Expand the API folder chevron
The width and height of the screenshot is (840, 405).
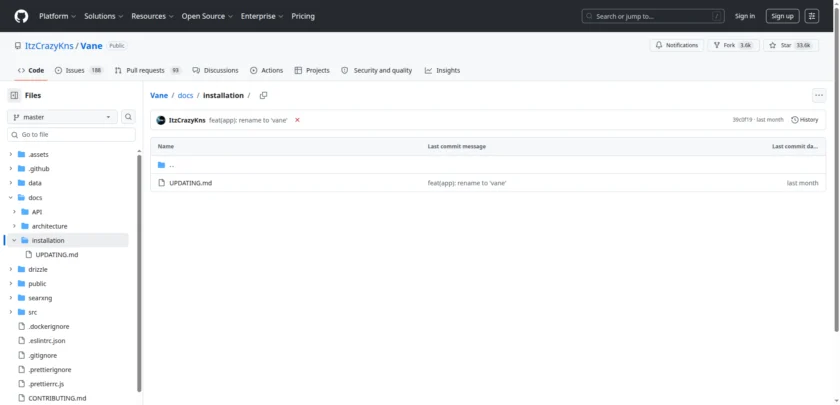point(14,212)
